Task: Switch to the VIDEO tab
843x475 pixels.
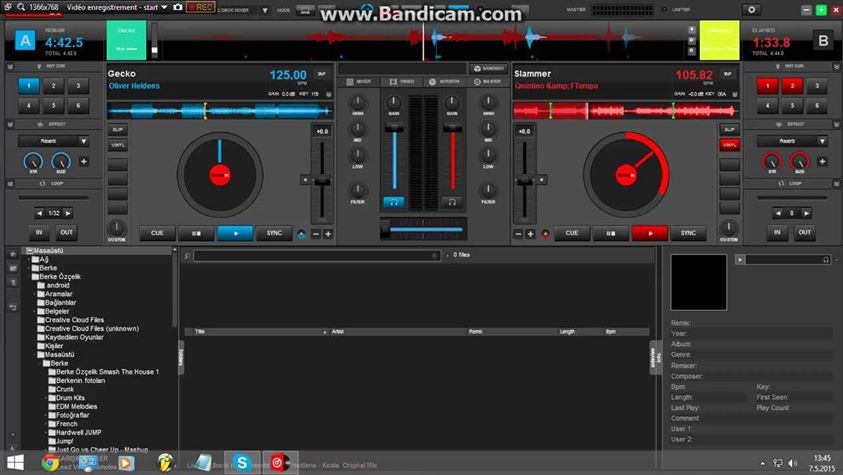Action: coord(402,82)
